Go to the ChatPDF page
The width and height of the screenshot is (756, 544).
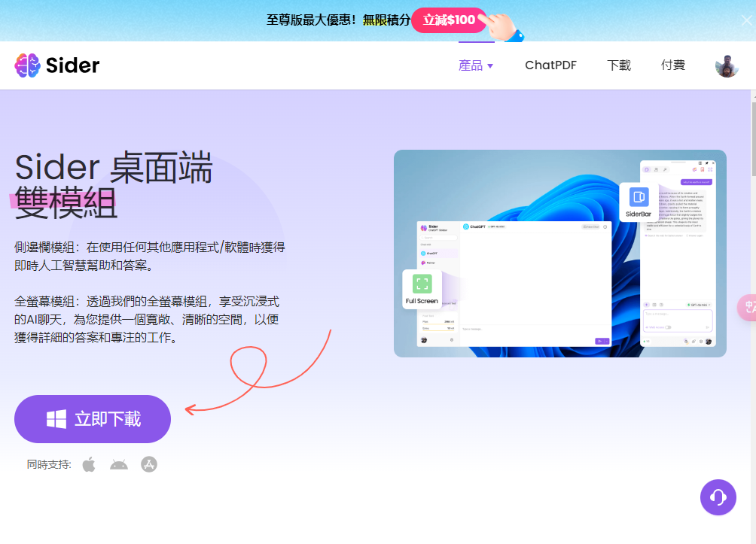550,65
